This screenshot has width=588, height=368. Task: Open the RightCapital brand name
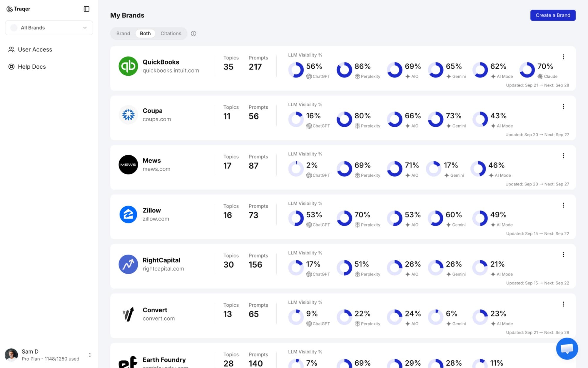point(161,260)
